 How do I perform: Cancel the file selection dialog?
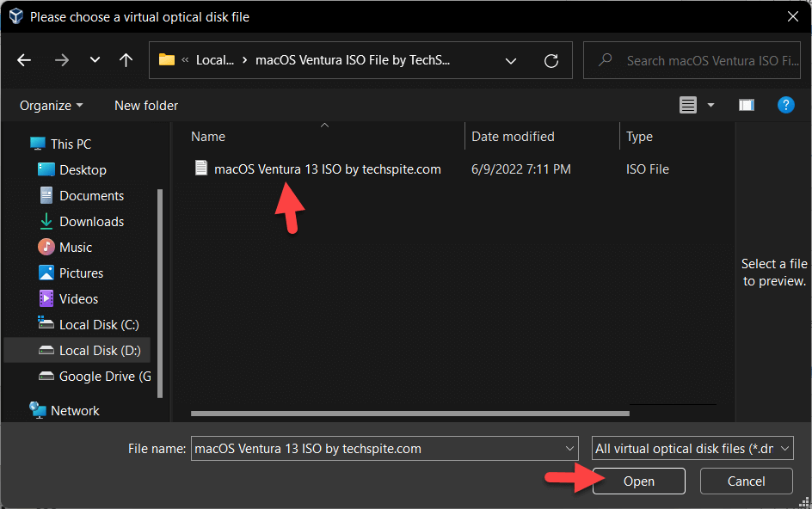click(x=746, y=481)
